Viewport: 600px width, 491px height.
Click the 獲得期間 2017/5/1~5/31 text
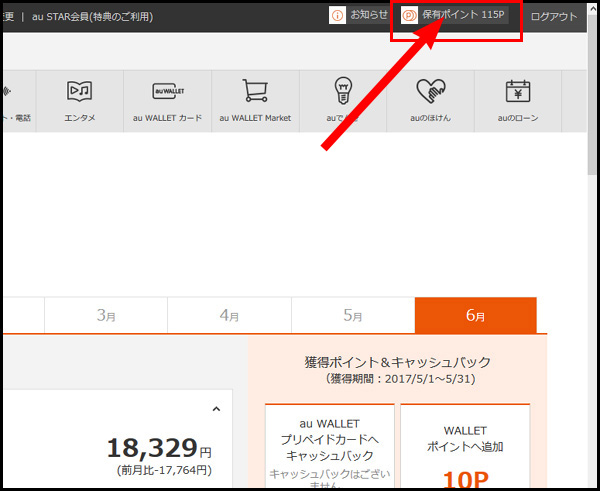401,379
